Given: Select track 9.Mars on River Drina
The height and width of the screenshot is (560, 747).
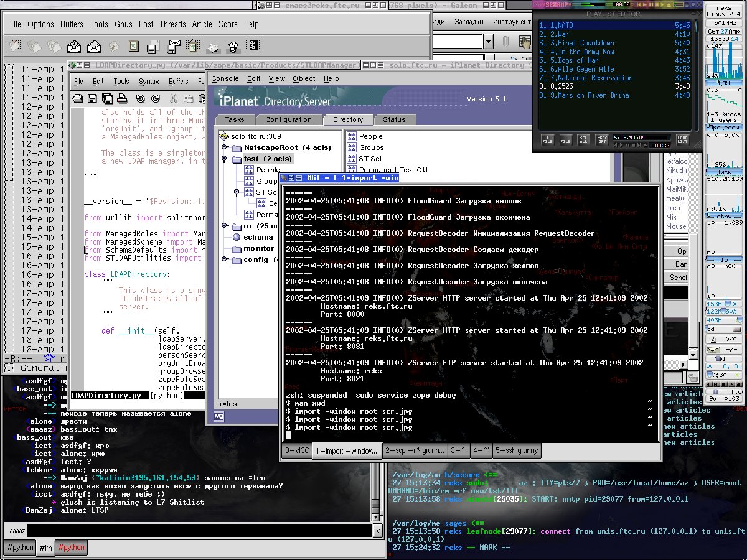Looking at the screenshot, I should coord(615,95).
